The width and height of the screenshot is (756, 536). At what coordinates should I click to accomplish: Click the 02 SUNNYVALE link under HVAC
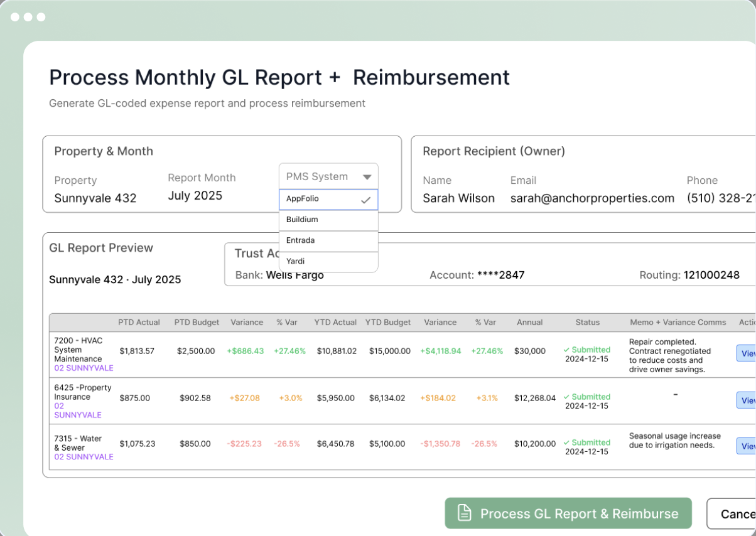pyautogui.click(x=84, y=368)
